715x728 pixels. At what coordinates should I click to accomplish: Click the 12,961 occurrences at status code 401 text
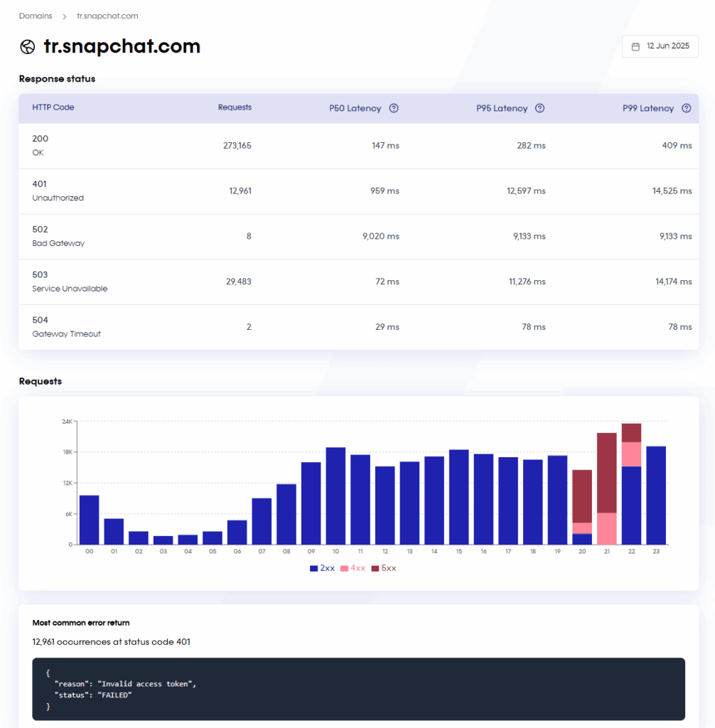(x=111, y=642)
